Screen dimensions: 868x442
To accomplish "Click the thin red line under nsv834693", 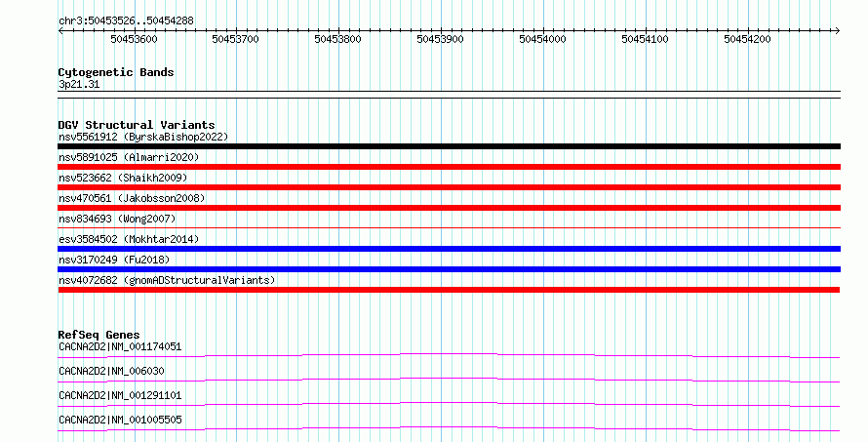I will tap(449, 227).
